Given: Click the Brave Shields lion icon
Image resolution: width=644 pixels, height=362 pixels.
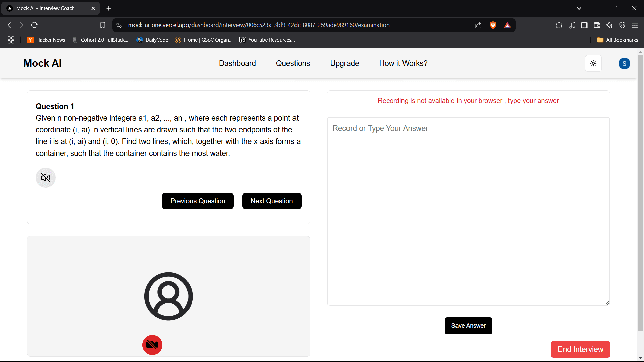Looking at the screenshot, I should [x=493, y=25].
